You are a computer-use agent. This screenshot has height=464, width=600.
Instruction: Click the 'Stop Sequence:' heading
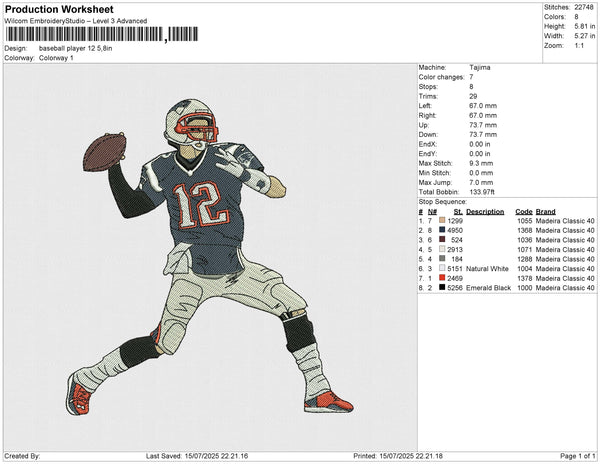coord(442,202)
